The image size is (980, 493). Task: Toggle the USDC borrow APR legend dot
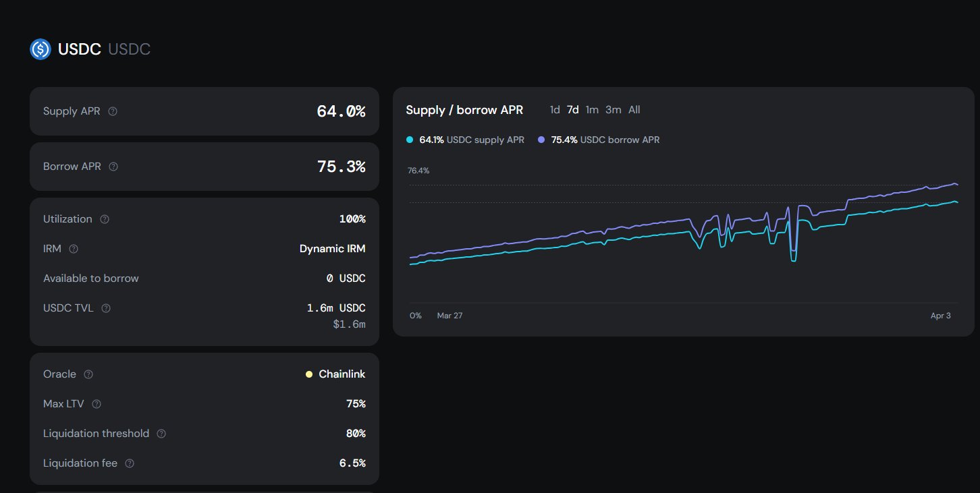(541, 140)
